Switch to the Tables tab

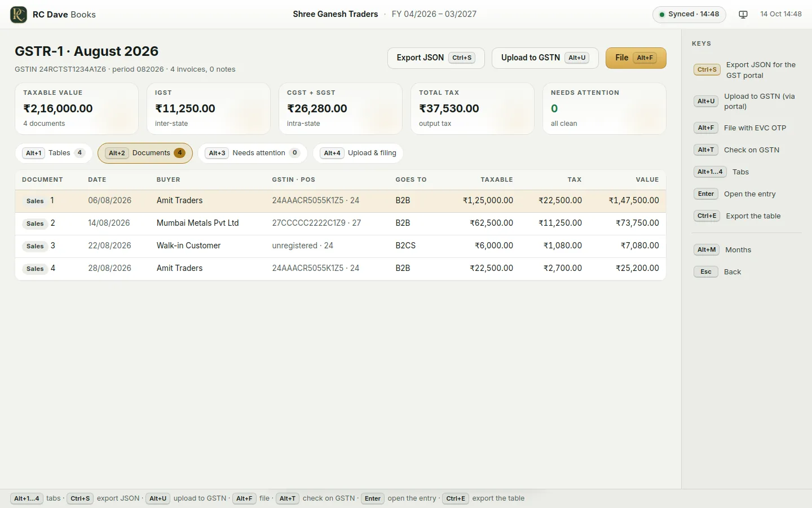54,153
